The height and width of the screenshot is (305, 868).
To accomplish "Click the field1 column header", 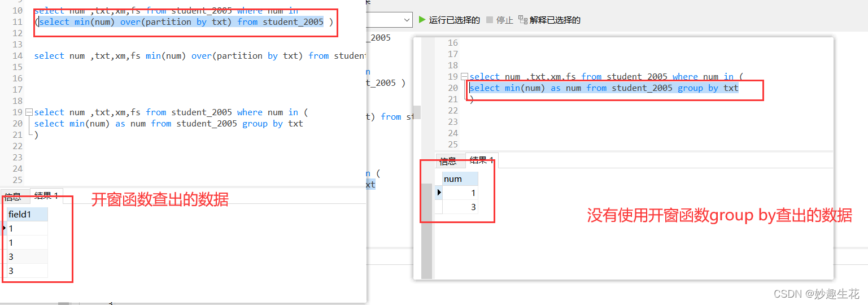I will point(27,215).
